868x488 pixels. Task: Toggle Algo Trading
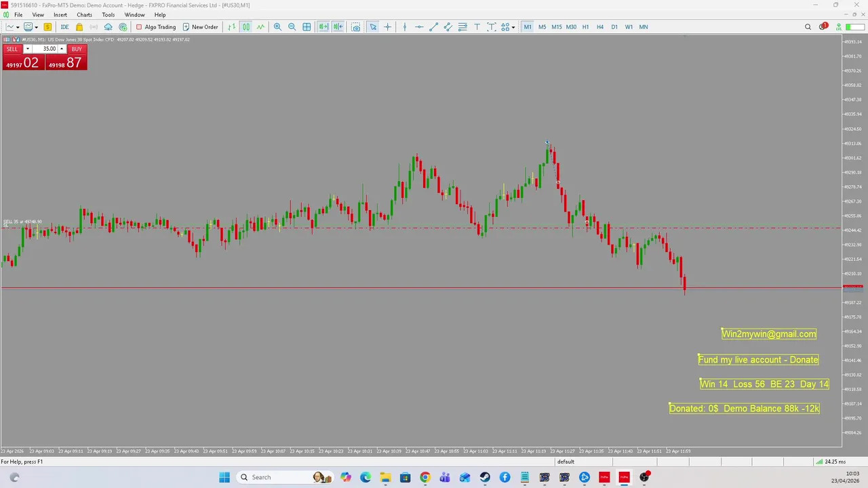tap(156, 27)
